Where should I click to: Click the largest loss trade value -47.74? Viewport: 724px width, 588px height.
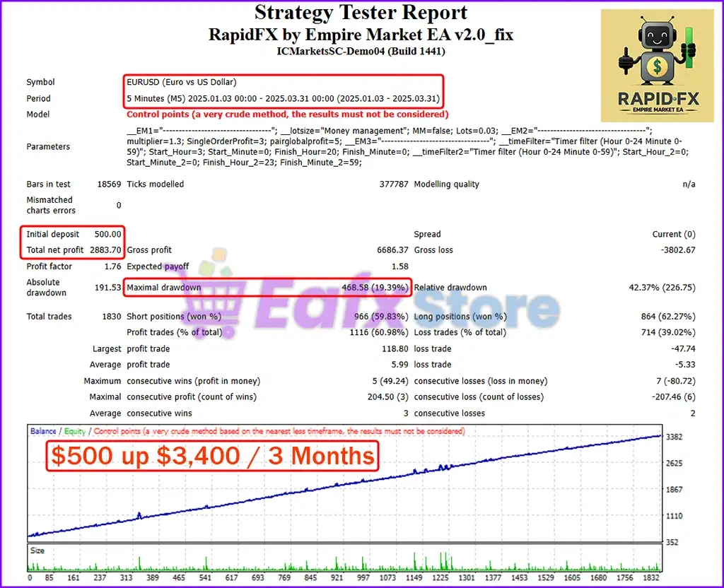tap(683, 348)
